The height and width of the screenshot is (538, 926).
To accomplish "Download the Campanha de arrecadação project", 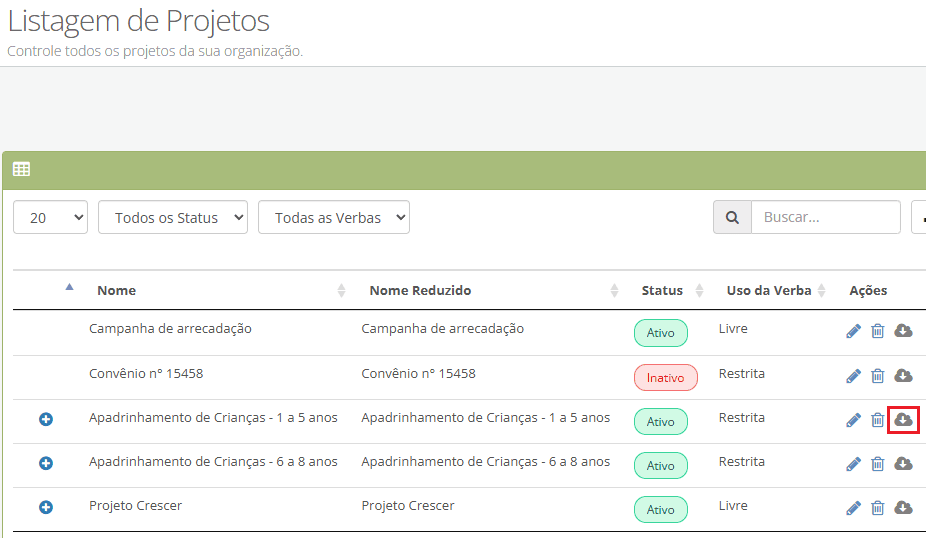I will tap(903, 331).
